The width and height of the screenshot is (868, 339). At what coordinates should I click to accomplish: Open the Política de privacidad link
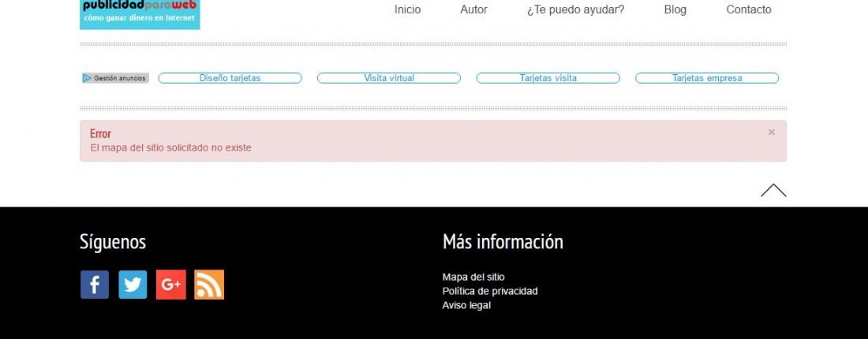(490, 291)
